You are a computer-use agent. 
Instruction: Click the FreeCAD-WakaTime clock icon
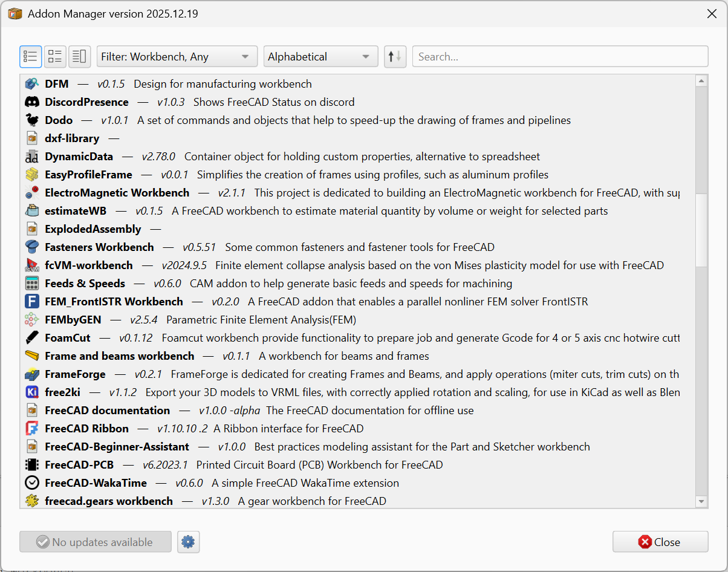tap(32, 483)
